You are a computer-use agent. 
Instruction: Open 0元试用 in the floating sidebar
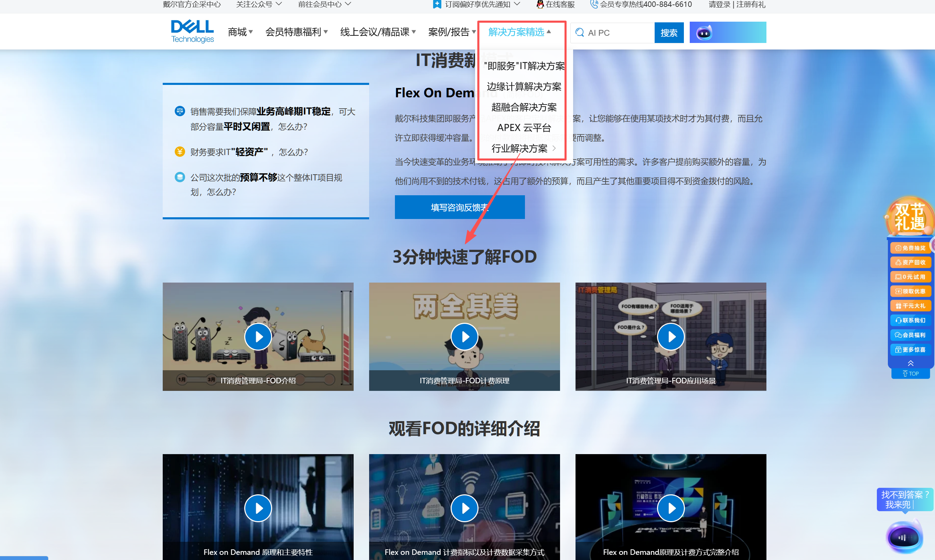[x=911, y=277]
